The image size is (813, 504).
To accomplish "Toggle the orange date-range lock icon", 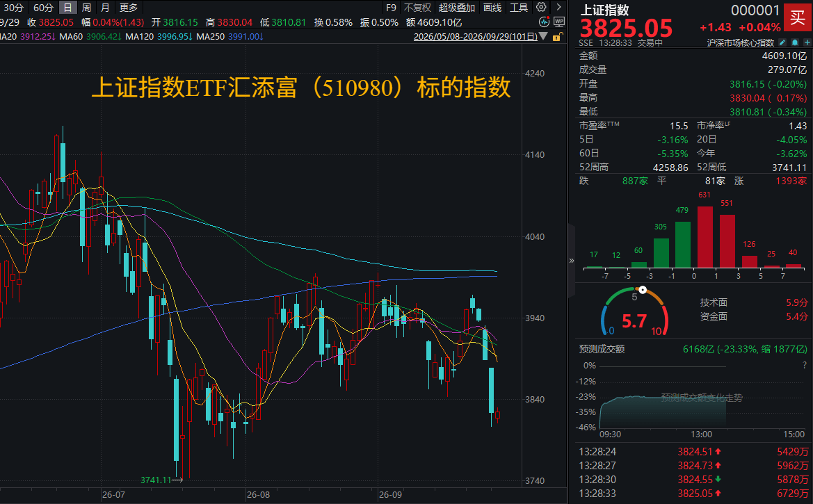I will pos(557,37).
